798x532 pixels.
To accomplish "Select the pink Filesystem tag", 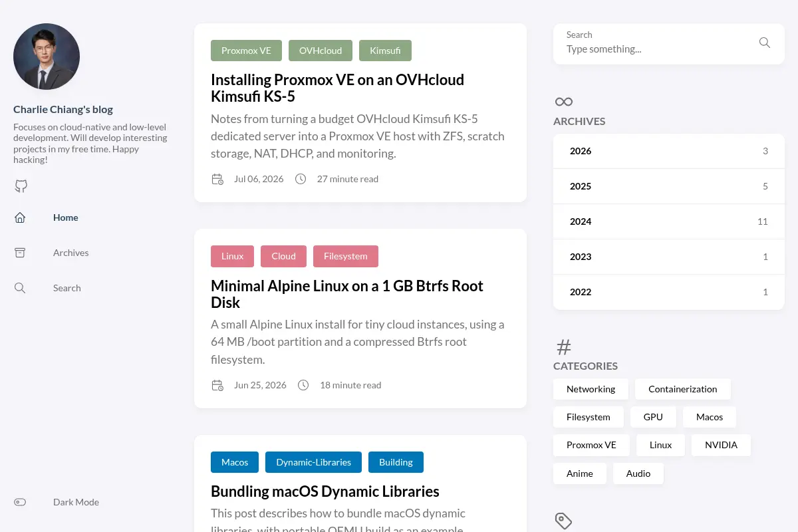I will point(346,256).
